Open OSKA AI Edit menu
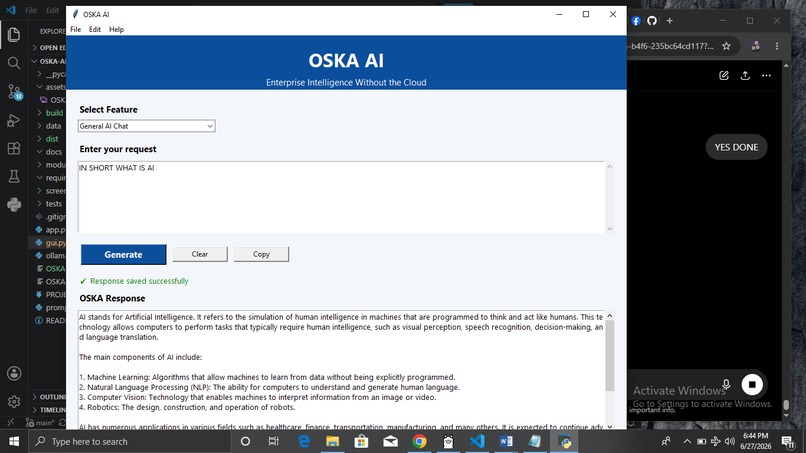The width and height of the screenshot is (806, 453). tap(95, 29)
